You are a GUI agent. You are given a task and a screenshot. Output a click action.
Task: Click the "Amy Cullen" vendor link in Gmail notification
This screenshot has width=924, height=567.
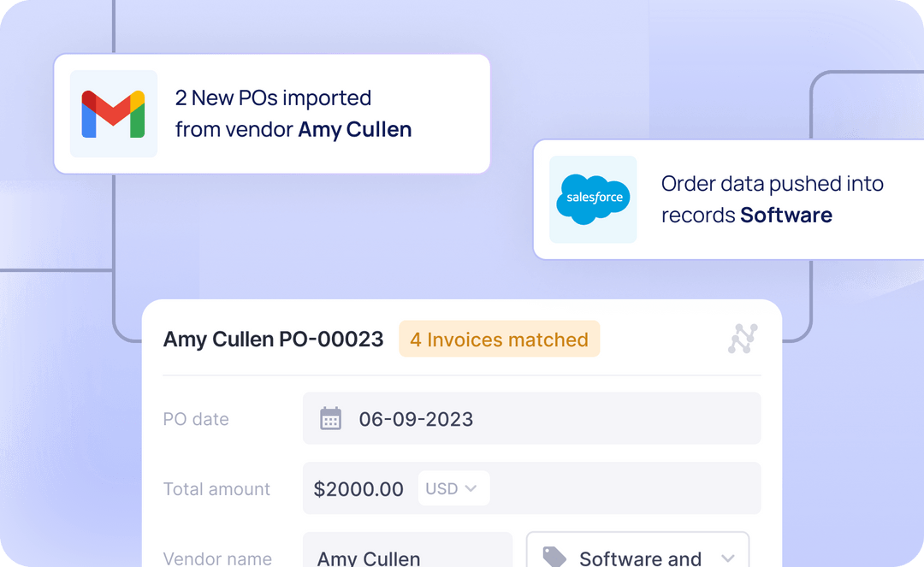pos(354,129)
